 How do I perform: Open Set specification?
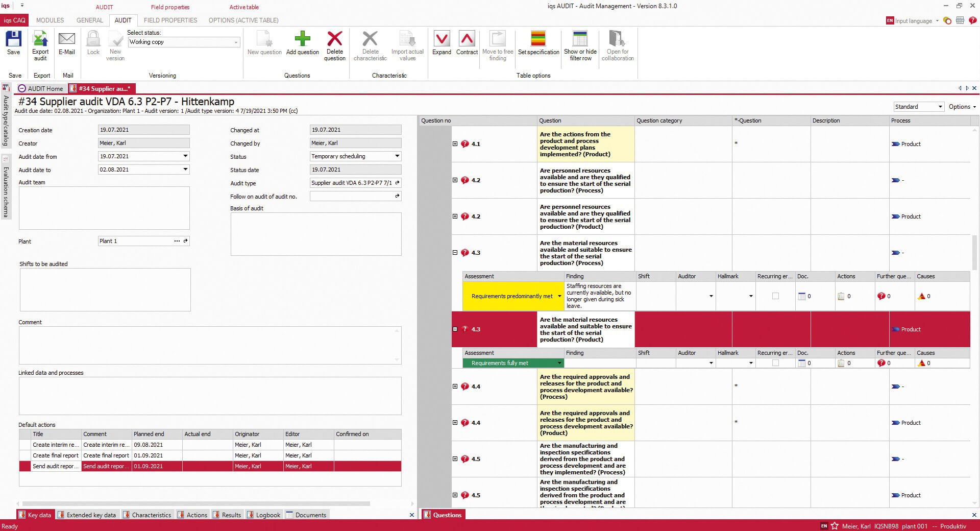point(538,43)
